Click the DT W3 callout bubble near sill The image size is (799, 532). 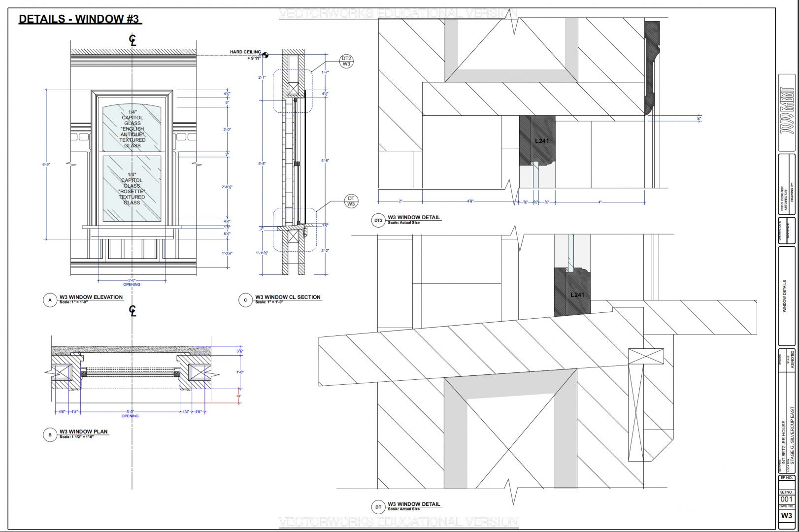point(351,201)
